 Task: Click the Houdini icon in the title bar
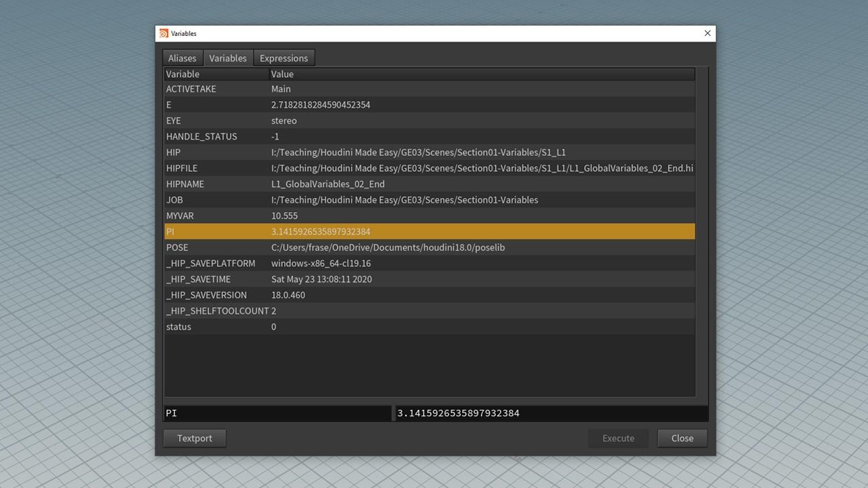163,33
